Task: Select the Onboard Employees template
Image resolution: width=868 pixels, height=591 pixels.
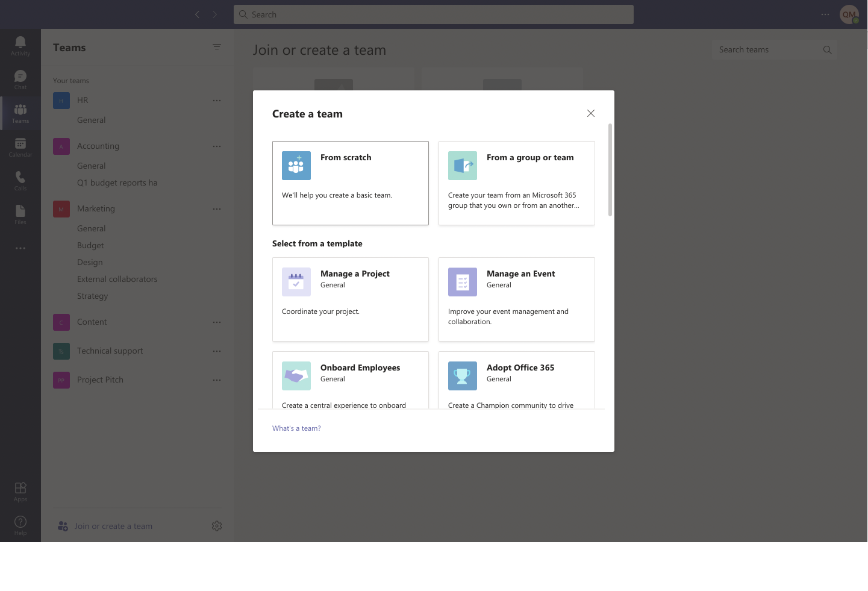Action: 351,380
